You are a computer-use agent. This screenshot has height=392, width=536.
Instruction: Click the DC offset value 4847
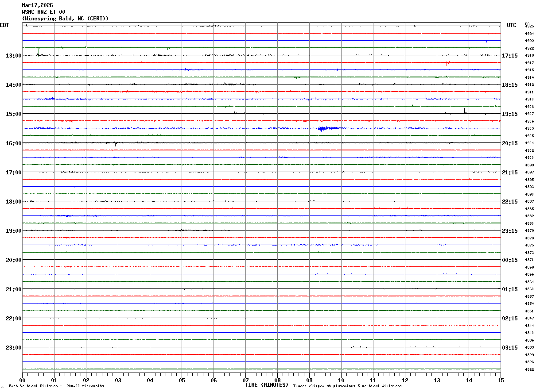529,319
